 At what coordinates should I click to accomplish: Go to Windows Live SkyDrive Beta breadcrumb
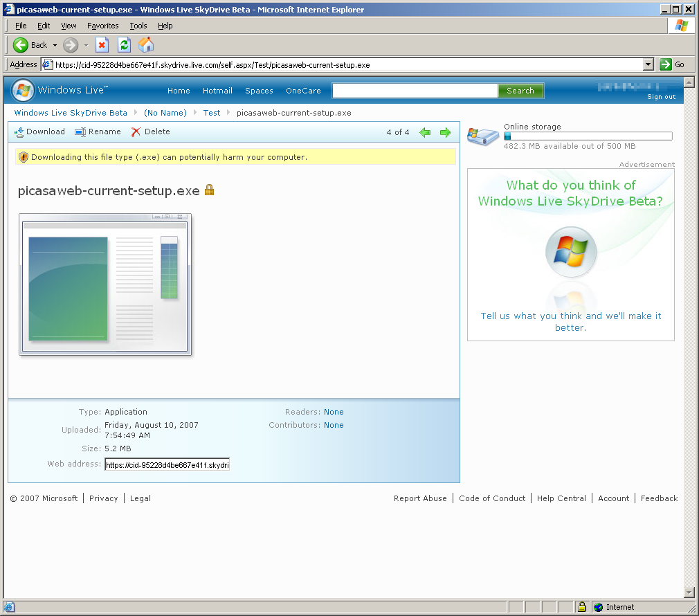(x=71, y=113)
